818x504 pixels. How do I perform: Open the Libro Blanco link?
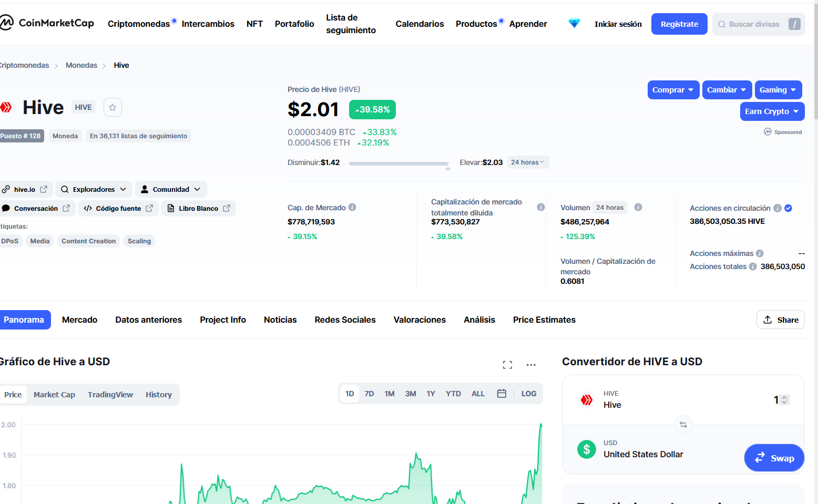pyautogui.click(x=199, y=208)
